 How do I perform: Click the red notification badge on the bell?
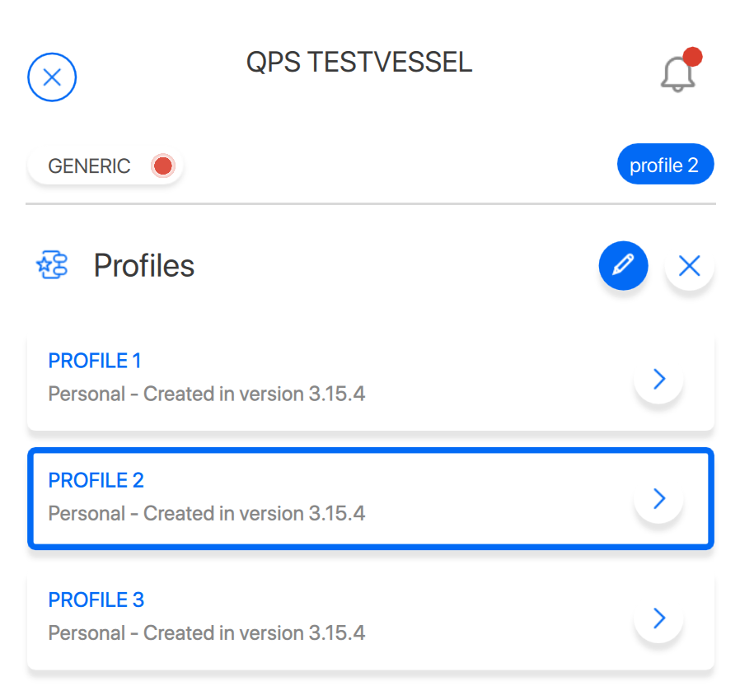point(692,57)
